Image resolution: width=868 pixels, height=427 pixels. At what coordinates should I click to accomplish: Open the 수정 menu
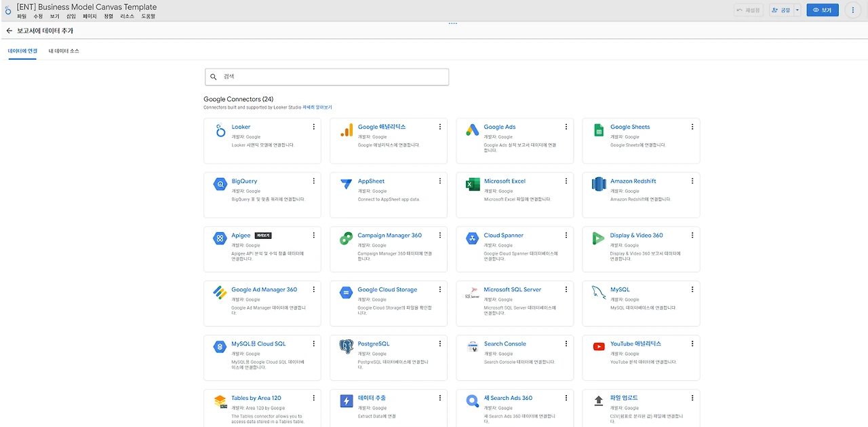pyautogui.click(x=38, y=16)
